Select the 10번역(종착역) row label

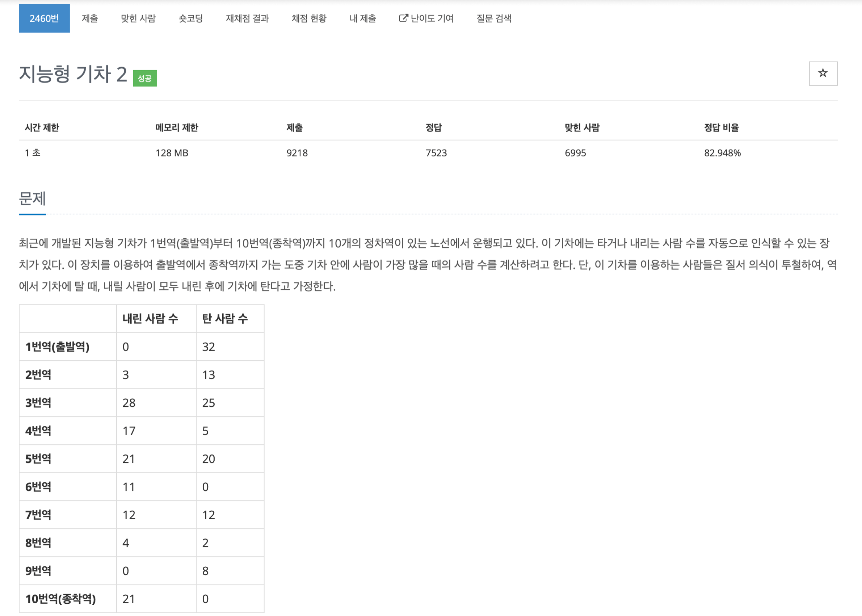click(x=61, y=599)
